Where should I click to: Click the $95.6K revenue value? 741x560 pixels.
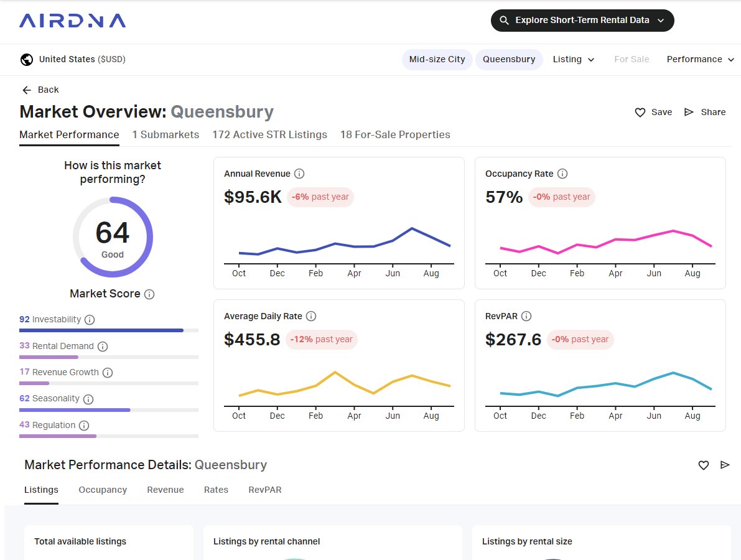click(253, 197)
